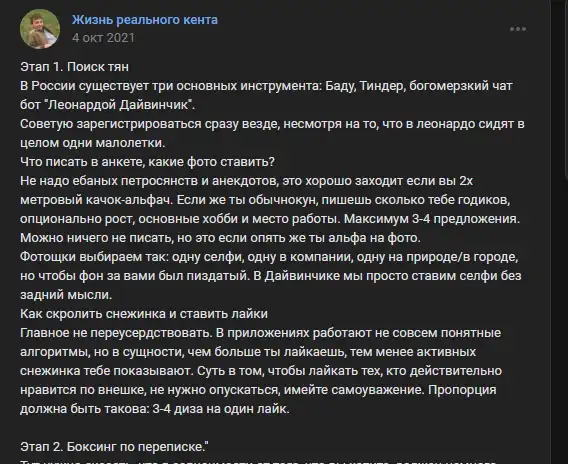The width and height of the screenshot is (568, 464).
Task: Open the post via '4 окт 2021' date
Action: (103, 38)
